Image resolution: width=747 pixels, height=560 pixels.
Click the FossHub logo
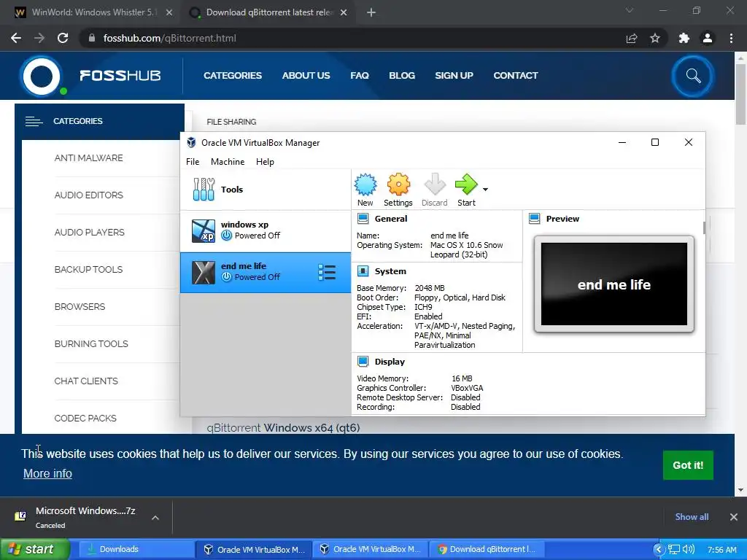[90, 76]
